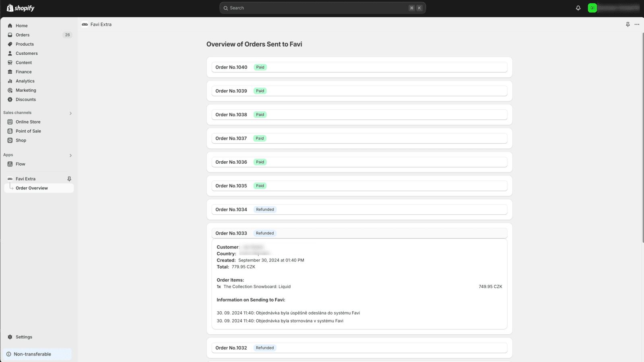Select Order Overview sub-item
644x362 pixels.
32,188
